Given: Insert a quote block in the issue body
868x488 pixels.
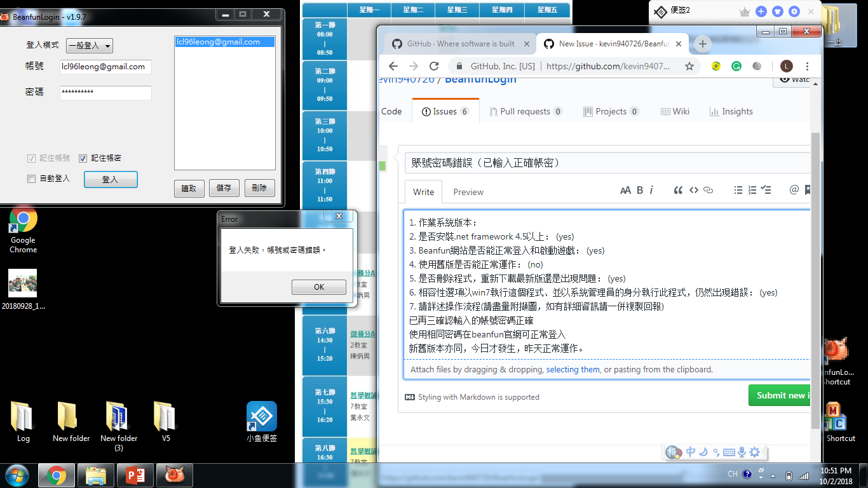Looking at the screenshot, I should tap(677, 189).
